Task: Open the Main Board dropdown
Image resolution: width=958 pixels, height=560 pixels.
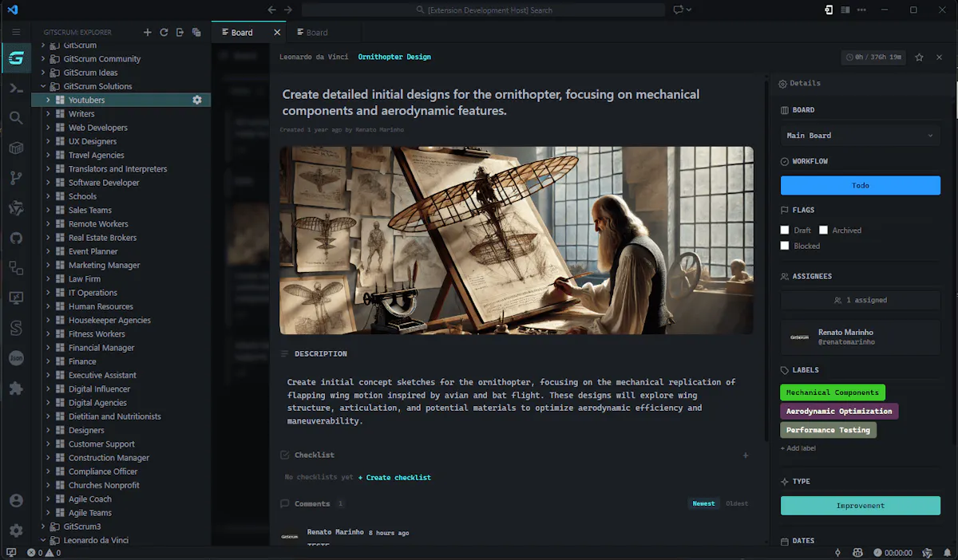Action: click(x=861, y=136)
